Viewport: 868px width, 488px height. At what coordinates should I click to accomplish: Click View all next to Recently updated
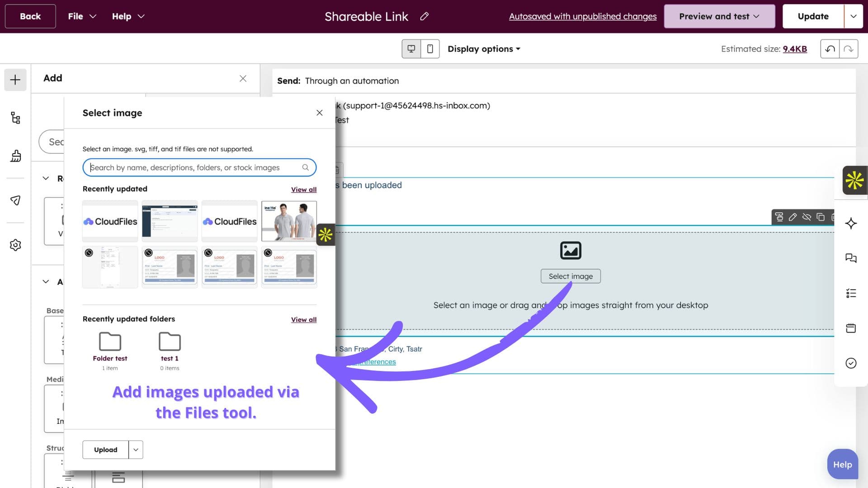(x=303, y=189)
